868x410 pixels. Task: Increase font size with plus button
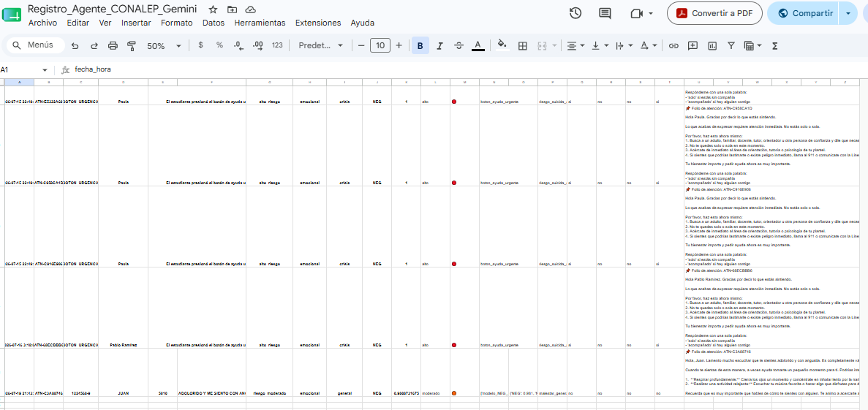pos(399,45)
